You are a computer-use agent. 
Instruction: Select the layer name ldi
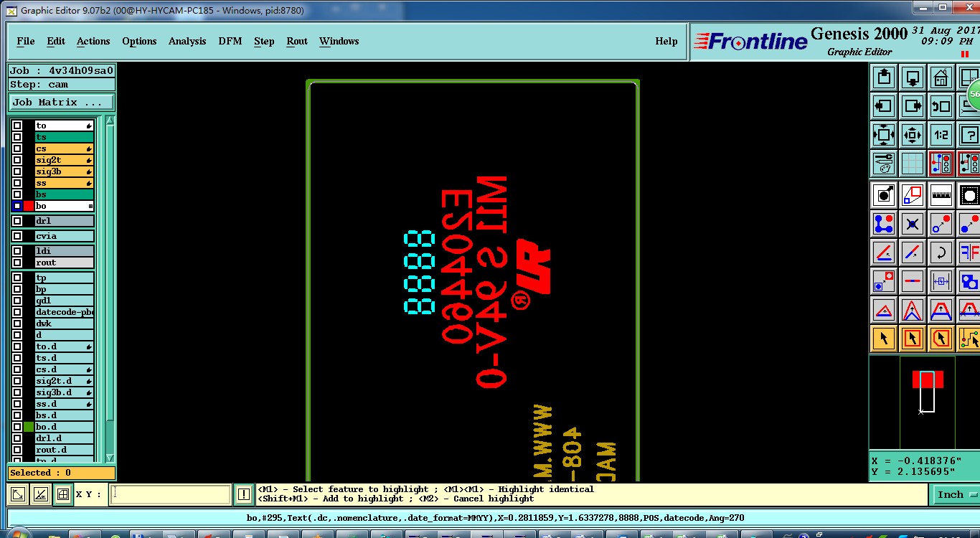coord(64,251)
